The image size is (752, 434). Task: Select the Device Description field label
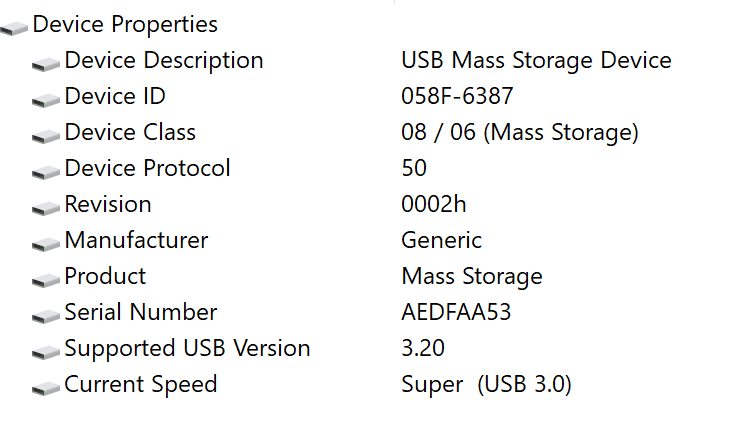click(164, 60)
